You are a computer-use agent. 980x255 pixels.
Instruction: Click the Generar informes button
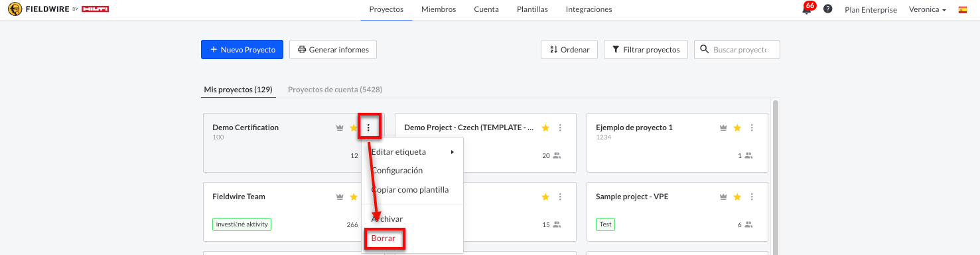(x=333, y=49)
